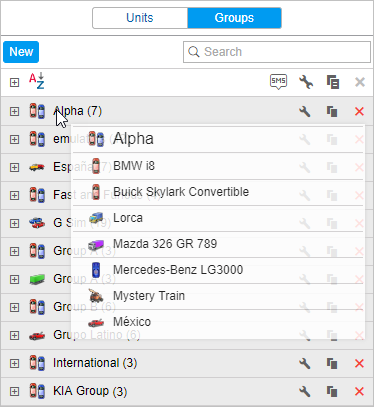374x407 pixels.
Task: Click the header copy icon
Action: (x=333, y=82)
